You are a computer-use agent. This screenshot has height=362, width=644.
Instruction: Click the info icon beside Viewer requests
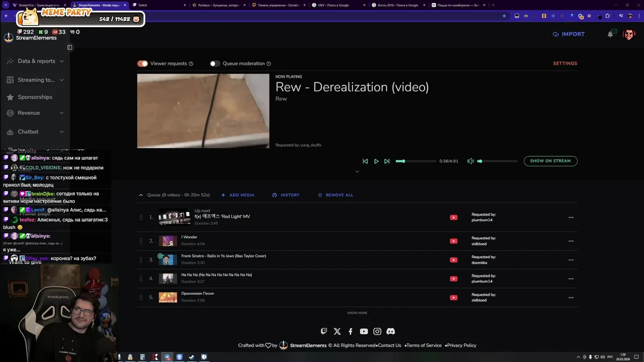(x=191, y=64)
